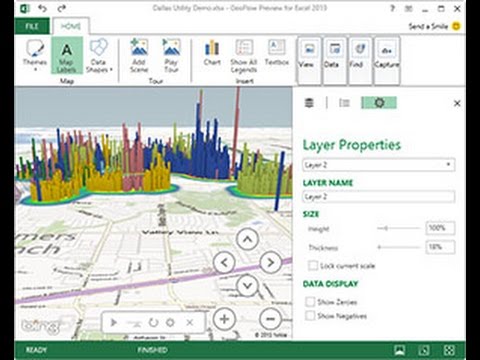
Task: Click the Layer Name text field
Action: pos(379,197)
